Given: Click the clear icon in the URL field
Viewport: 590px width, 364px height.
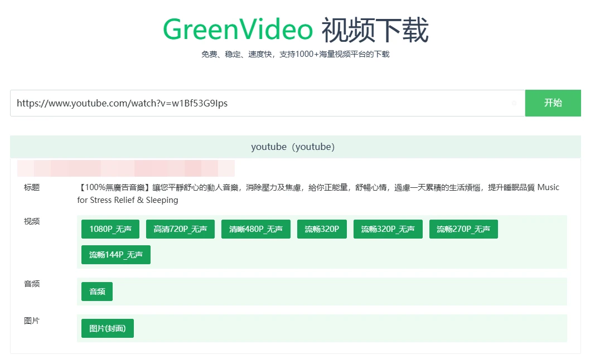Looking at the screenshot, I should [x=514, y=103].
